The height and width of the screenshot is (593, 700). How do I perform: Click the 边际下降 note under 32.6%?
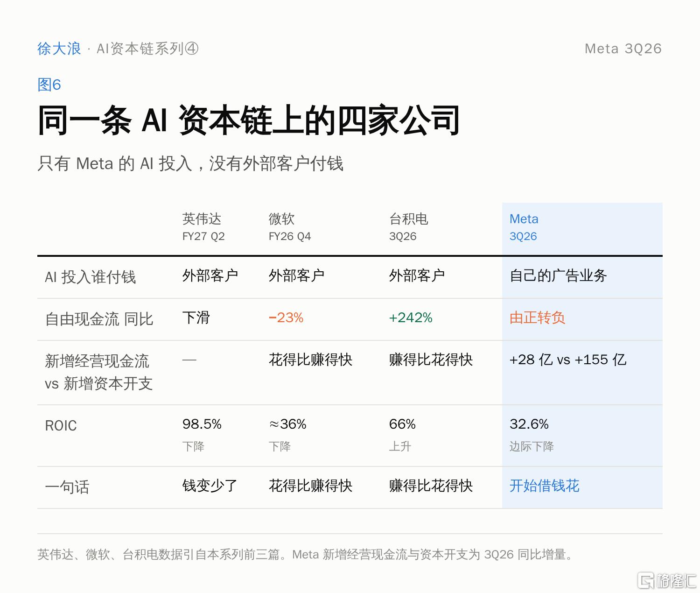coord(532,446)
